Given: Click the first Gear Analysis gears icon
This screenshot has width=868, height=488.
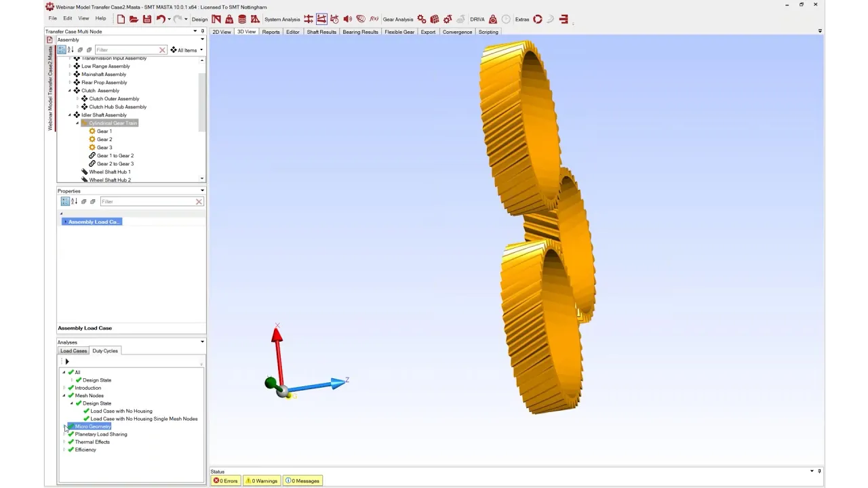Looking at the screenshot, I should (422, 19).
